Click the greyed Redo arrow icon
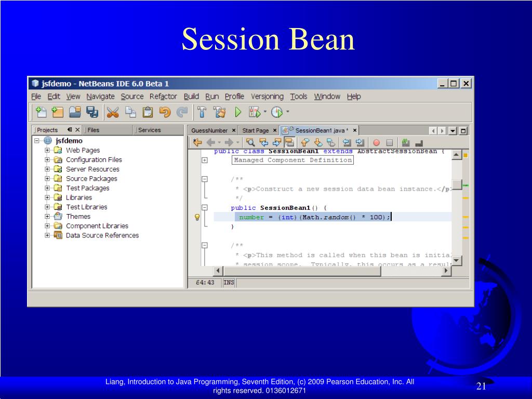532x399 pixels. (x=182, y=112)
